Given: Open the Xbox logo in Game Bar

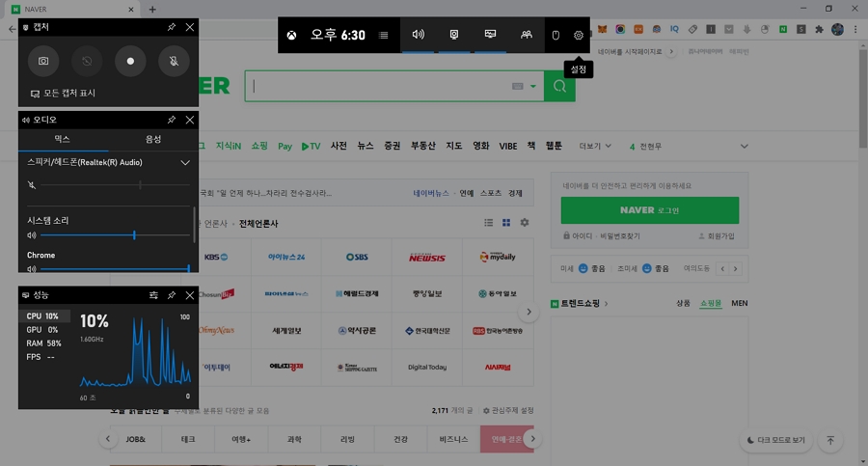Looking at the screenshot, I should point(291,35).
